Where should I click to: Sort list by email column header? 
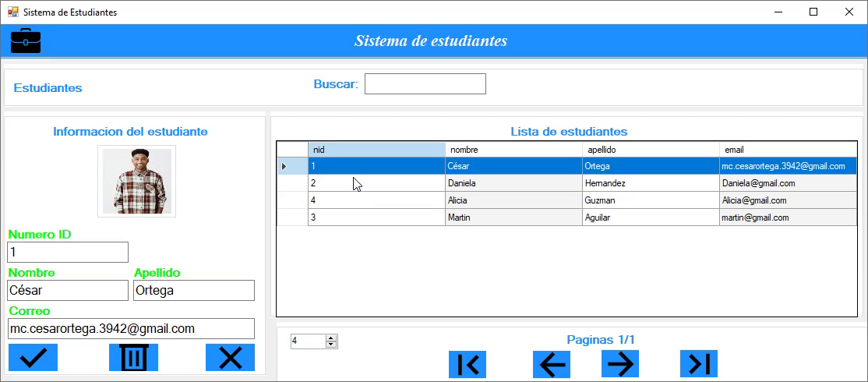(787, 150)
